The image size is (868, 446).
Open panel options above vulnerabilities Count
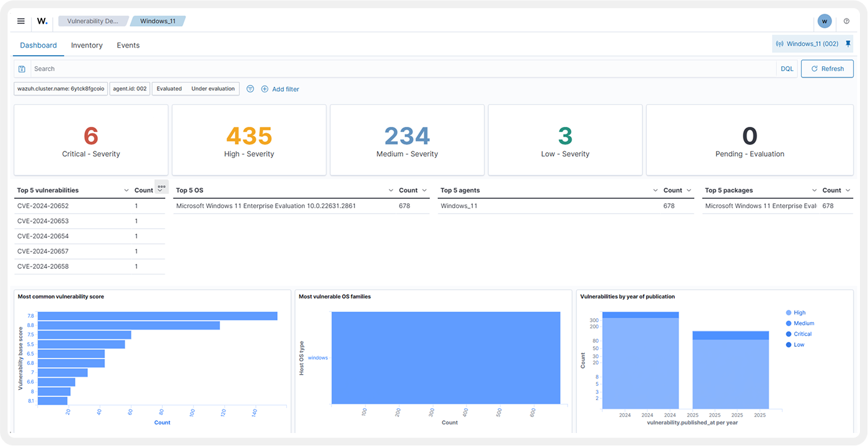161,186
